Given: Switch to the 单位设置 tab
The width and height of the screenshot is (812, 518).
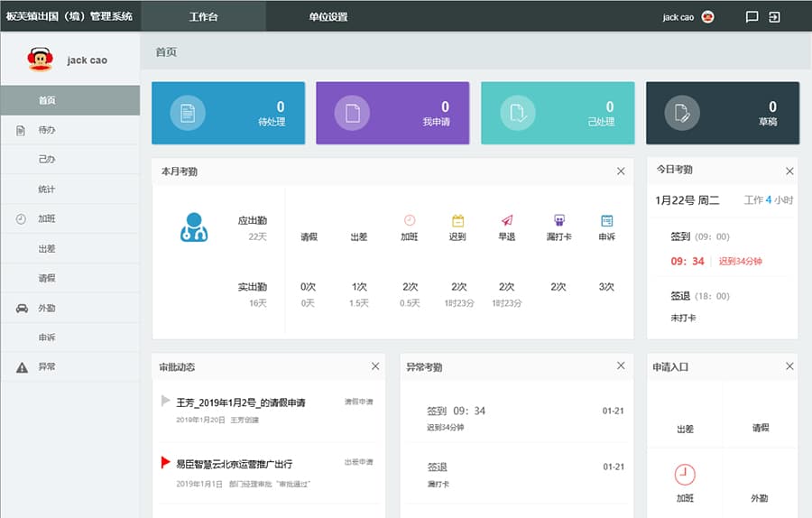Looking at the screenshot, I should point(328,16).
